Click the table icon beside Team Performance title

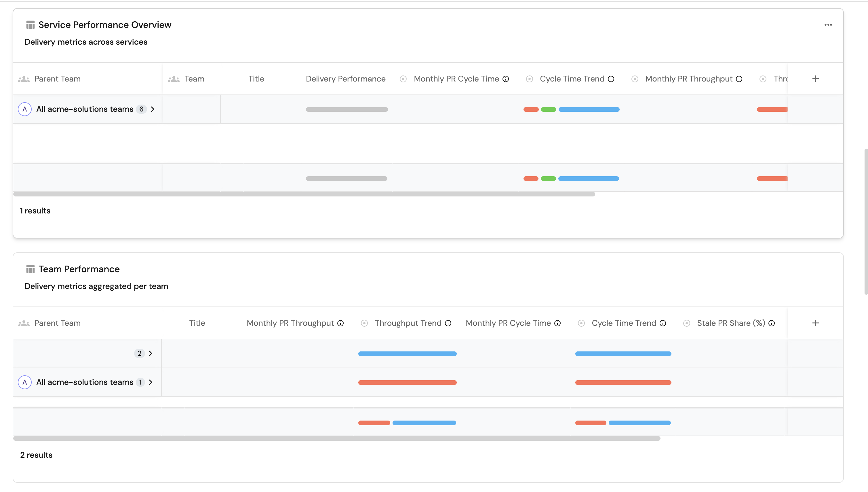pos(31,269)
